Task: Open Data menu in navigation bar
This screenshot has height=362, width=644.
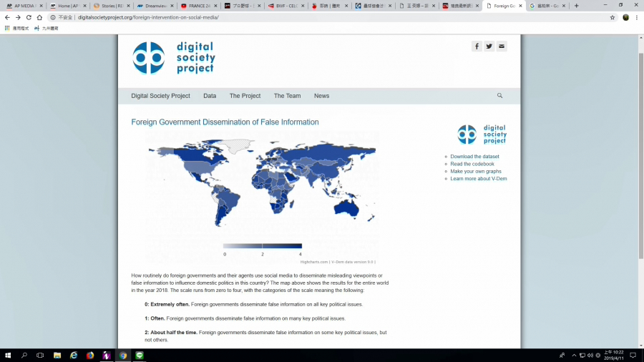Action: point(210,96)
